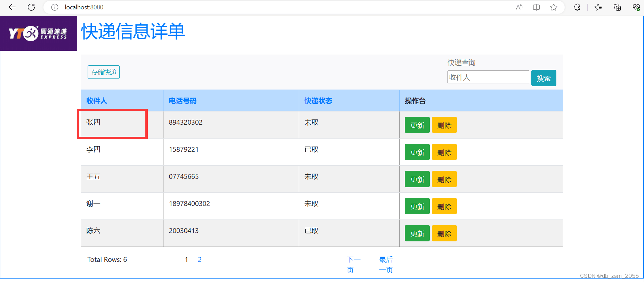Click the 下一页 next page link
The image size is (644, 282).
point(354,265)
